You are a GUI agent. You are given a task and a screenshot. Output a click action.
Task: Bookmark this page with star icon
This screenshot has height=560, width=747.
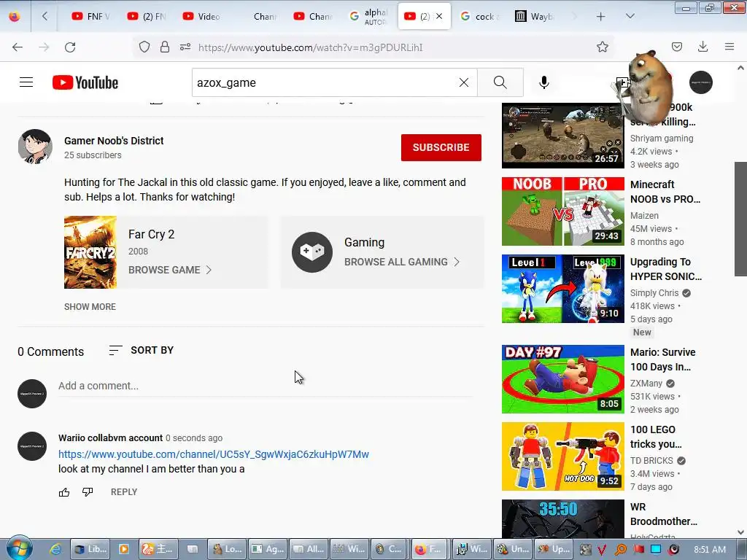click(x=602, y=47)
